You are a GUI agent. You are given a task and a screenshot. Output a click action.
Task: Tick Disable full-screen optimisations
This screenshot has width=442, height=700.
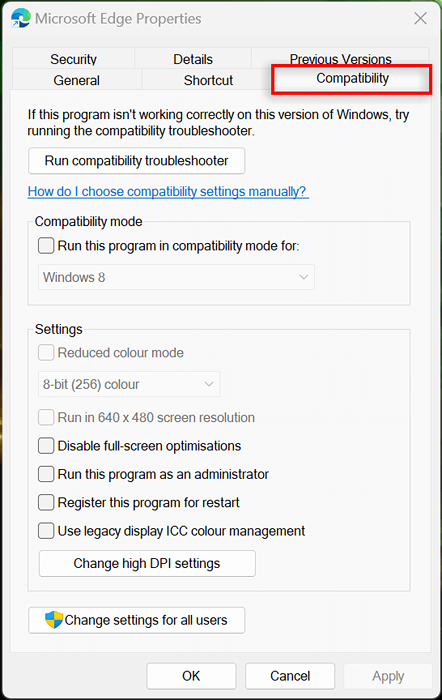pyautogui.click(x=46, y=446)
